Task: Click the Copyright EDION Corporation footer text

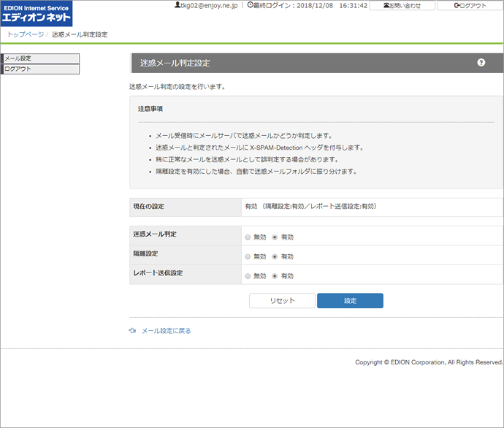Action: coord(429,362)
